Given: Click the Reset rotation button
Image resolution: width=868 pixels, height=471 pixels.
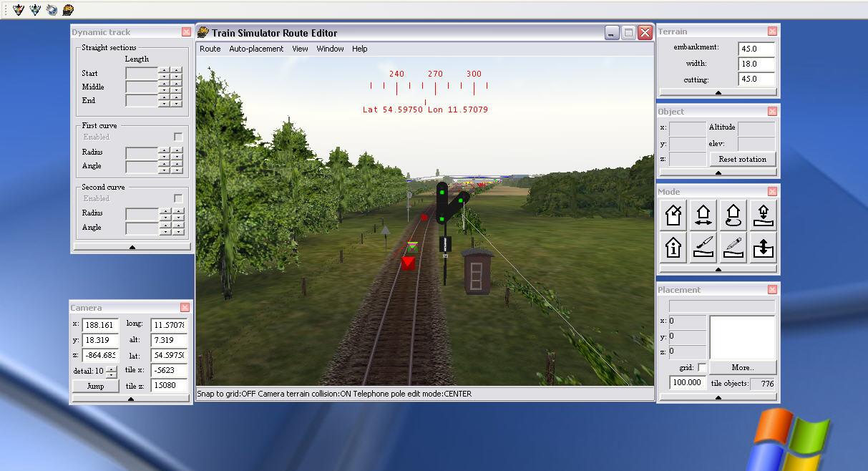Looking at the screenshot, I should pyautogui.click(x=742, y=159).
